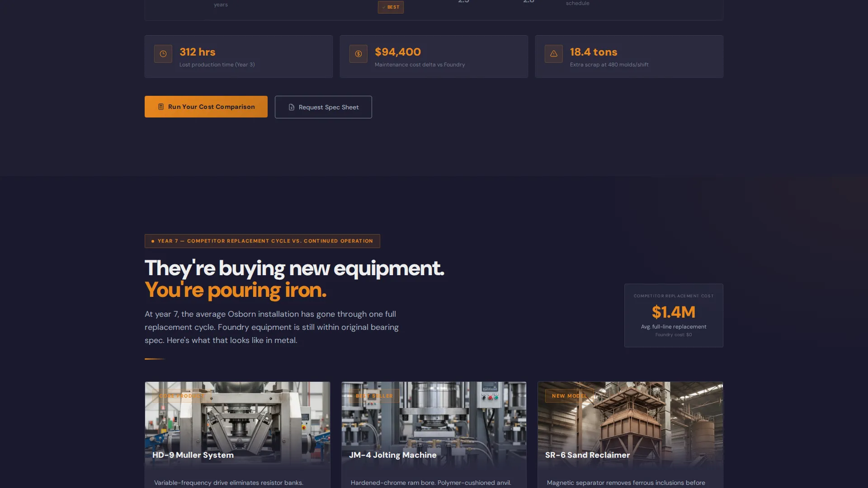
Task: Click 'Magnetic separator removes ferrous inclusions' description
Action: tap(626, 483)
